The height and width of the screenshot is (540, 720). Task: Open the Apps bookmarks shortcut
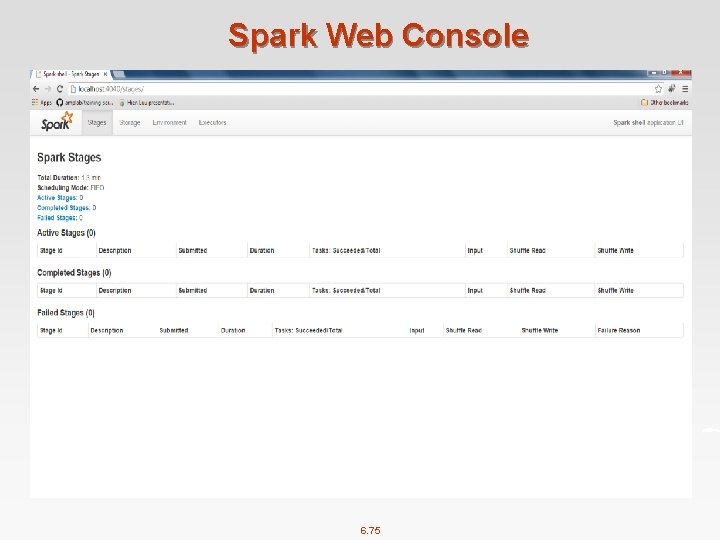(x=42, y=103)
